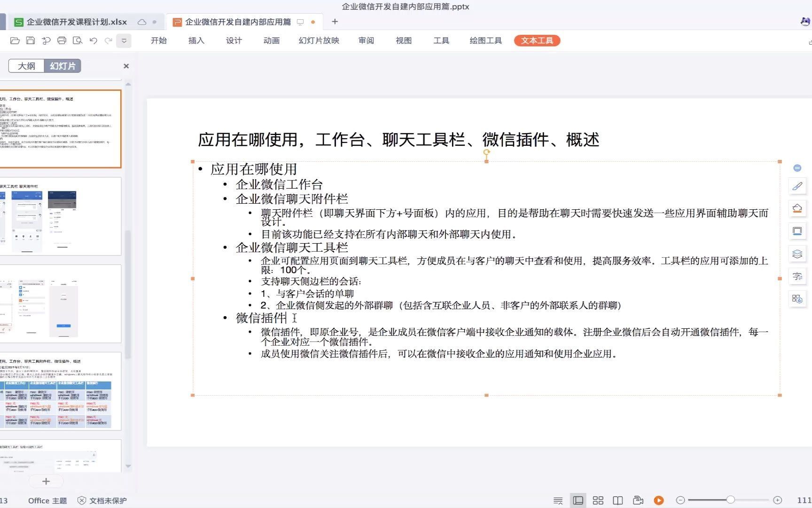Click the bullet text 企业微信聊天附件栏
Viewport: 812px width, 508px height.
(x=292, y=198)
